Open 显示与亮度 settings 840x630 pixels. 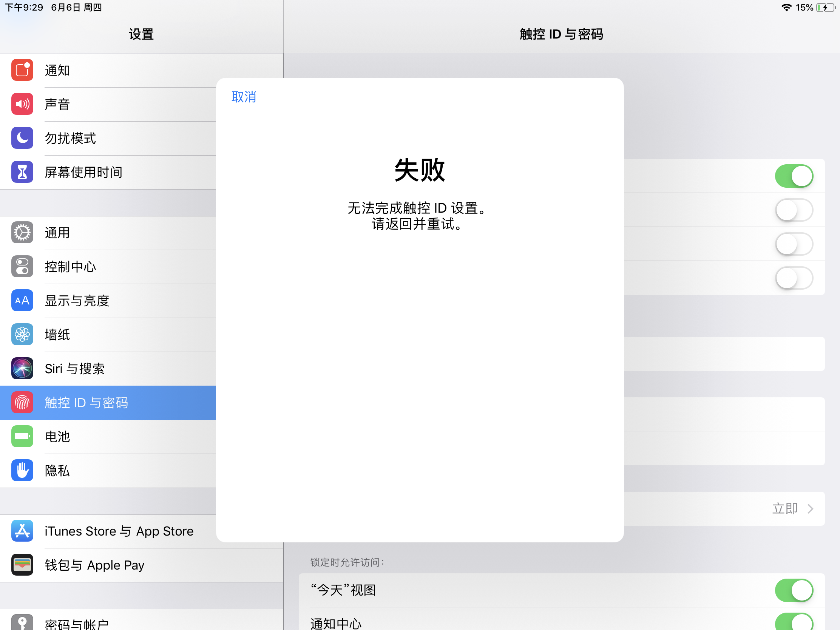tap(77, 301)
